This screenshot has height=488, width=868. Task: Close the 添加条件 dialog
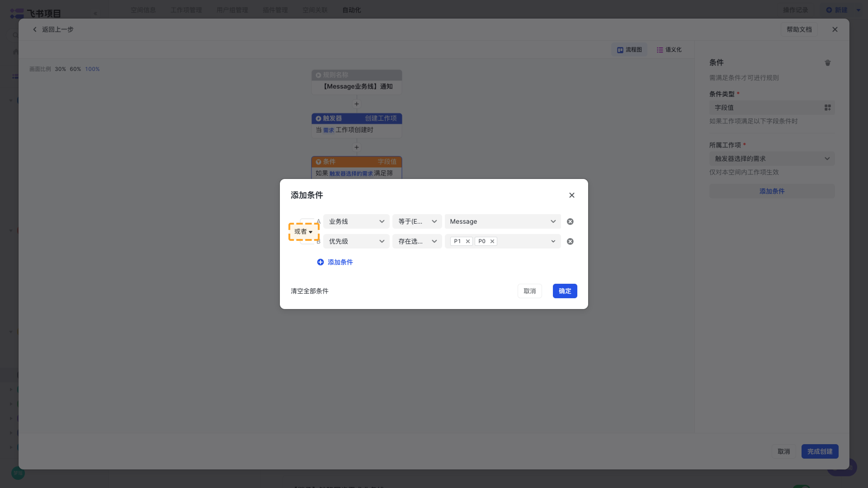click(x=571, y=195)
